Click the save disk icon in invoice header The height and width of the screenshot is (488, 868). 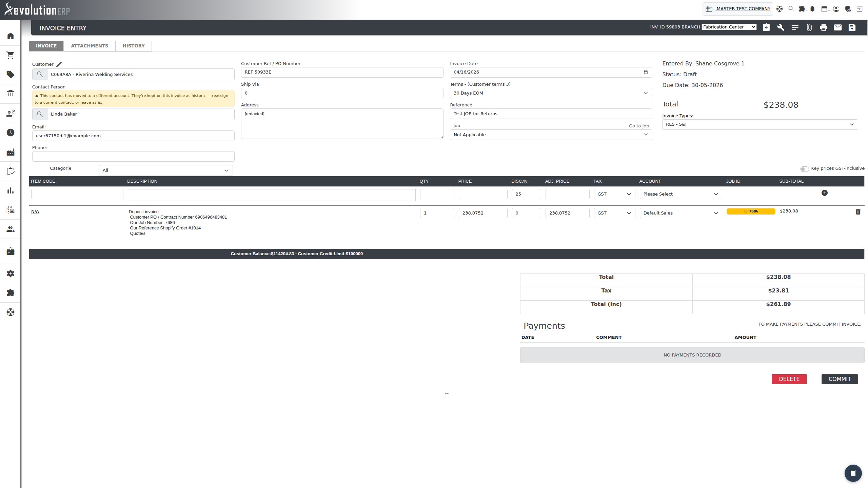tap(852, 27)
